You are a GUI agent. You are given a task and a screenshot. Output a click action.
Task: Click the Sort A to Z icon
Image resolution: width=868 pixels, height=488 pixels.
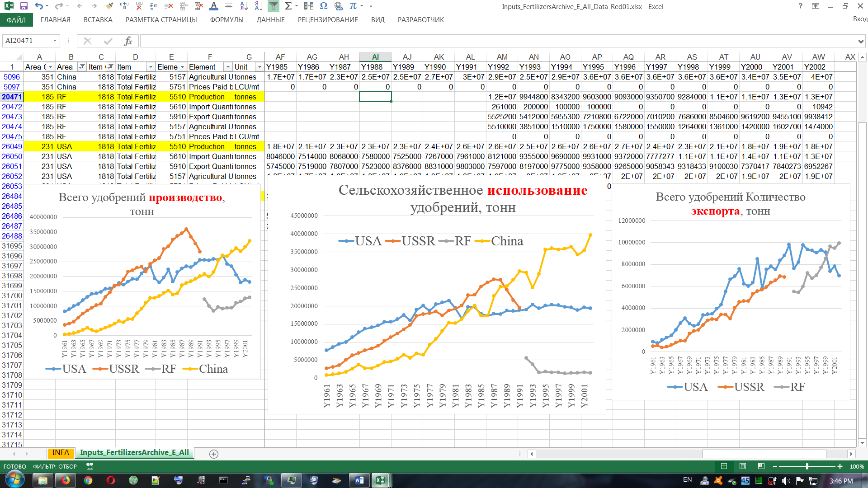[244, 6]
